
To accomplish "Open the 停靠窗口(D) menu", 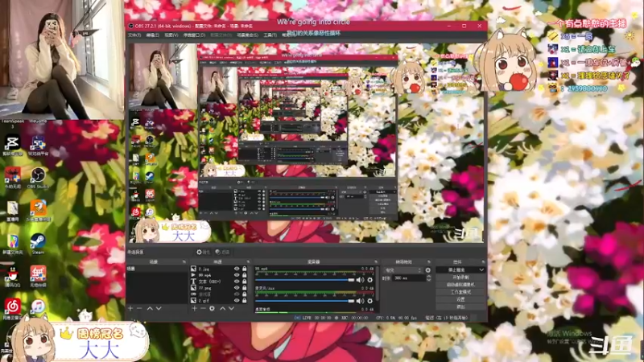I will pos(194,35).
